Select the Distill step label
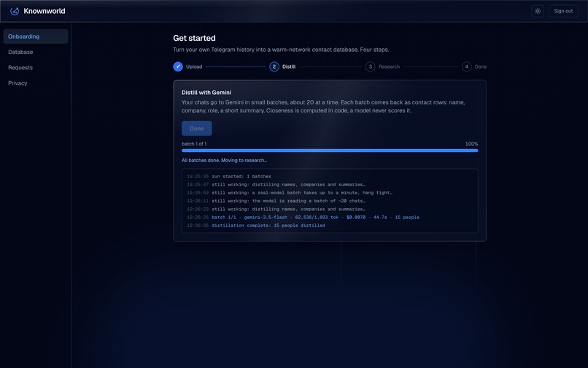Screen dimensions: 588x368 pyautogui.click(x=289, y=66)
